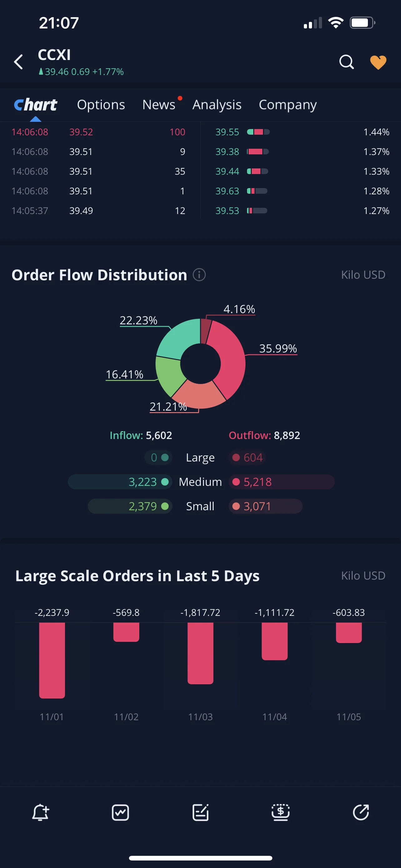This screenshot has width=401, height=868.
Task: Toggle the orange heart favorite icon
Action: pos(378,62)
